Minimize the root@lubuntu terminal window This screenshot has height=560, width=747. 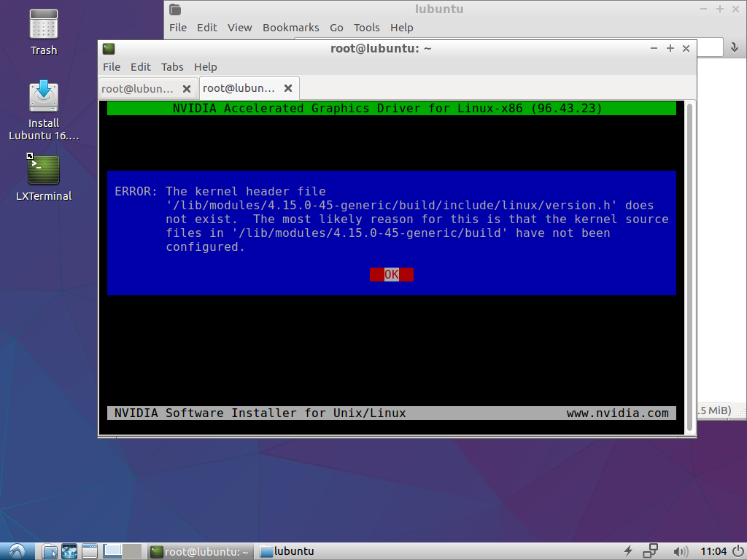click(x=654, y=48)
